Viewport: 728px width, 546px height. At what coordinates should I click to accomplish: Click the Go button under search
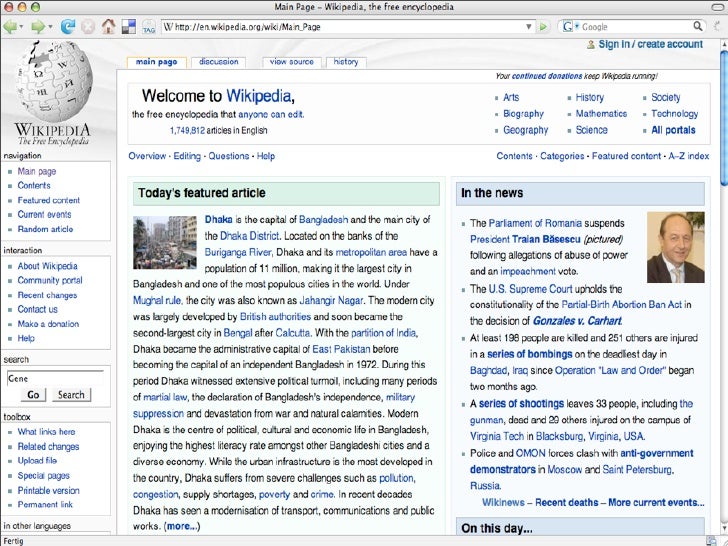click(33, 395)
